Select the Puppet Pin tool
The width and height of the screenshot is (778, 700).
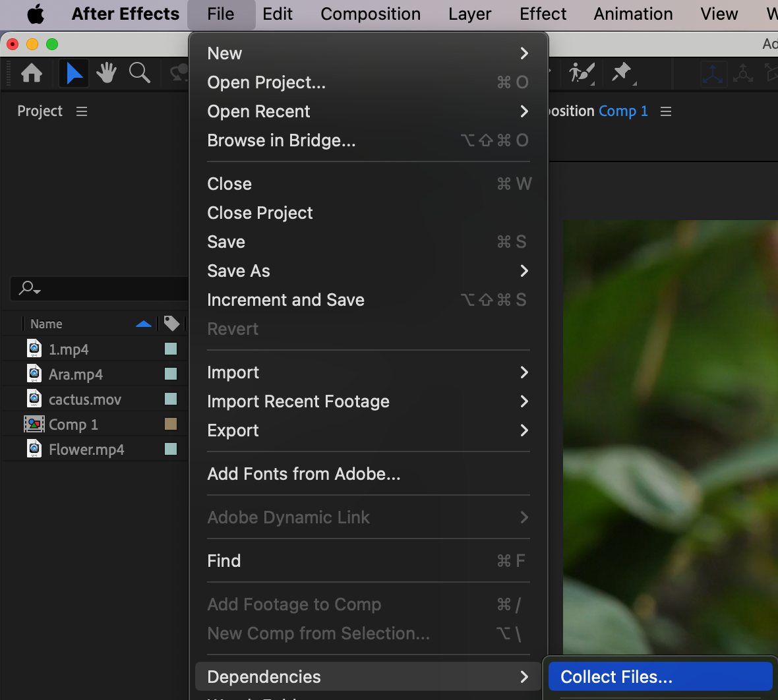pyautogui.click(x=622, y=73)
